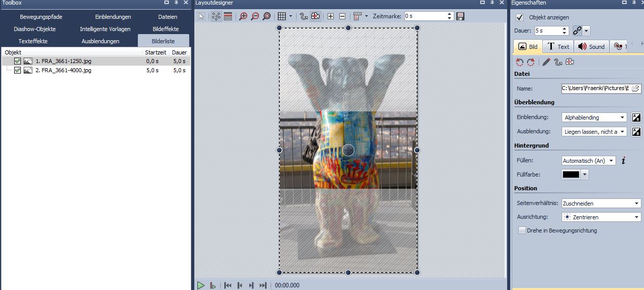
Task: Click the zoom in magnifier icon
Action: (243, 16)
